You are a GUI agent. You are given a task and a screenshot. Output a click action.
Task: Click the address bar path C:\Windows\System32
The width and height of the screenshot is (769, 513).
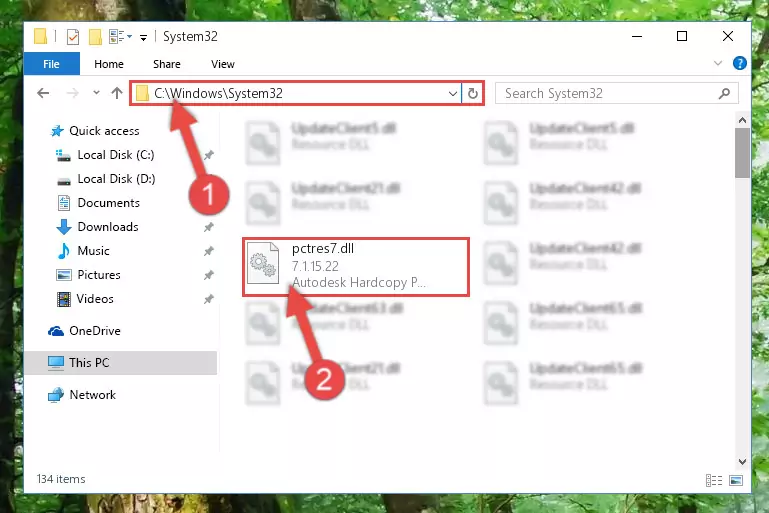pos(218,93)
